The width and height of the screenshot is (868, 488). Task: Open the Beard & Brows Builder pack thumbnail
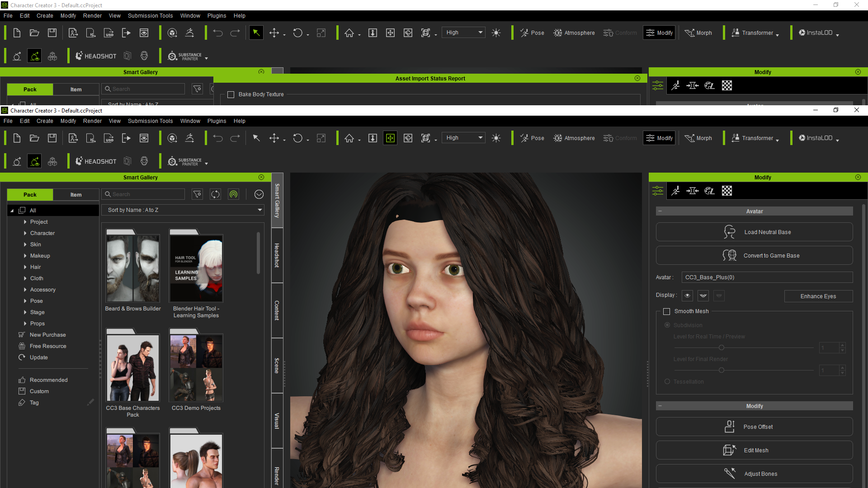[x=133, y=268]
